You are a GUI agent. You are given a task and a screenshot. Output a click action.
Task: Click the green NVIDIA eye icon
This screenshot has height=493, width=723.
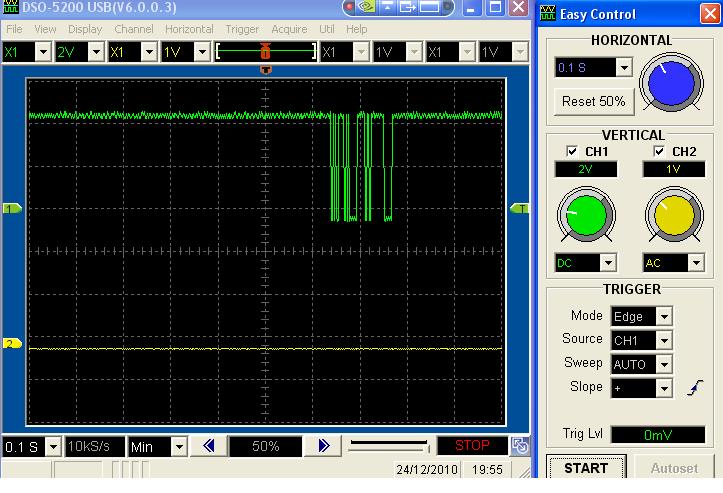coord(367,6)
